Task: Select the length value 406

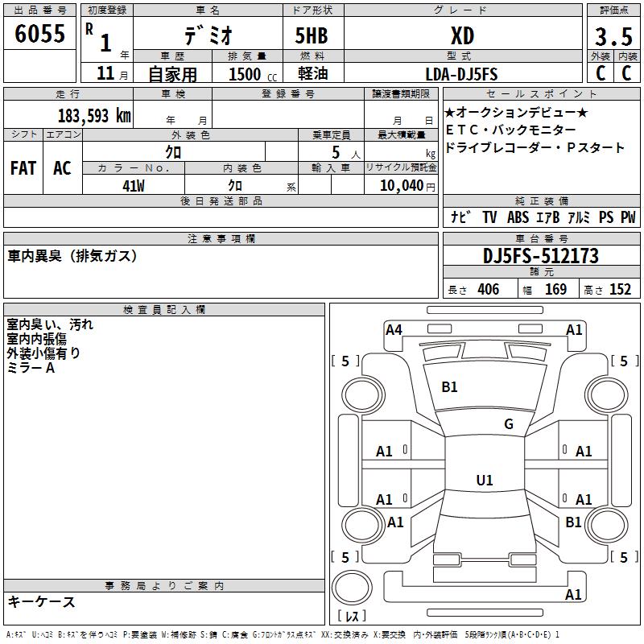Action: [x=489, y=290]
